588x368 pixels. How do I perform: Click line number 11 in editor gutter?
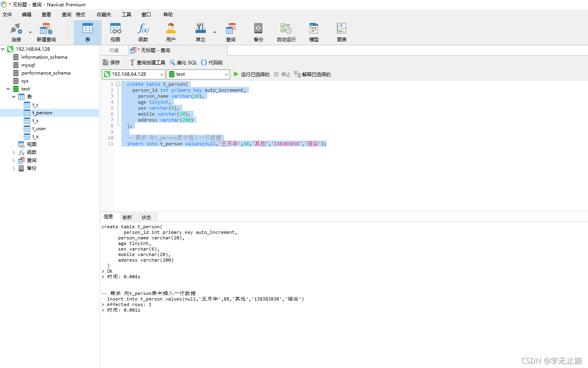(x=111, y=144)
